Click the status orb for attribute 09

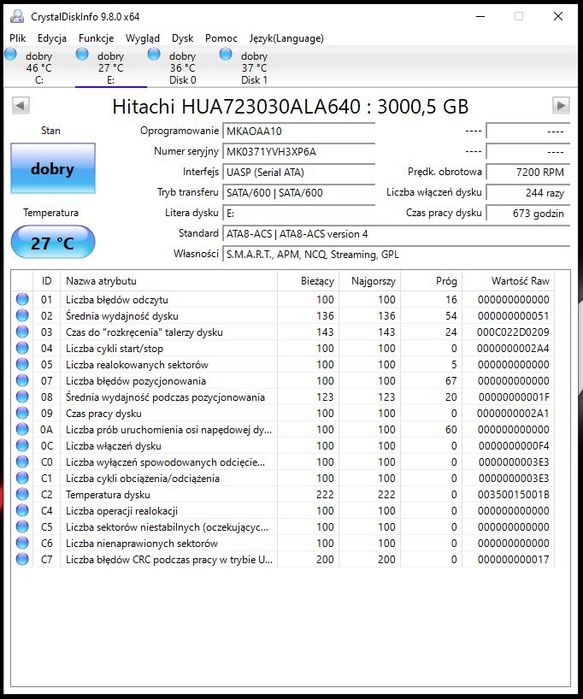pos(22,413)
